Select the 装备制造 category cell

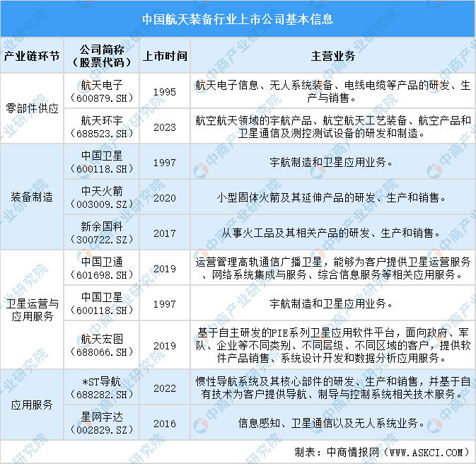[x=32, y=197]
